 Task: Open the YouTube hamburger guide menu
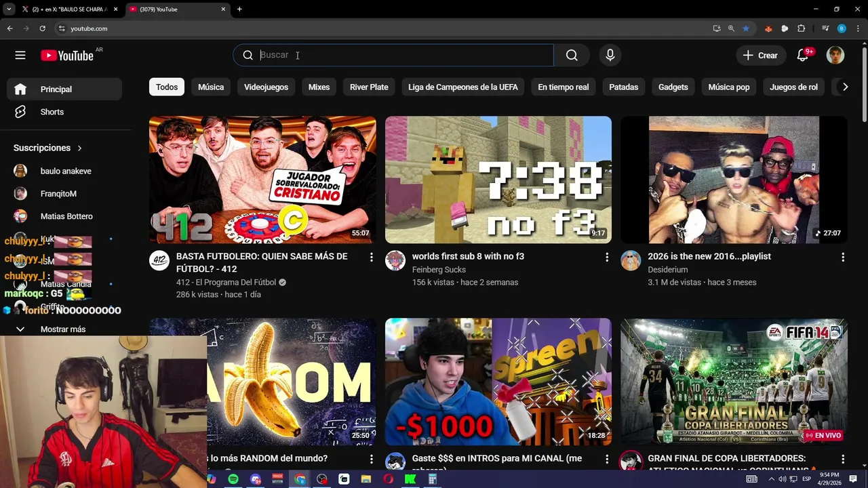pyautogui.click(x=20, y=56)
